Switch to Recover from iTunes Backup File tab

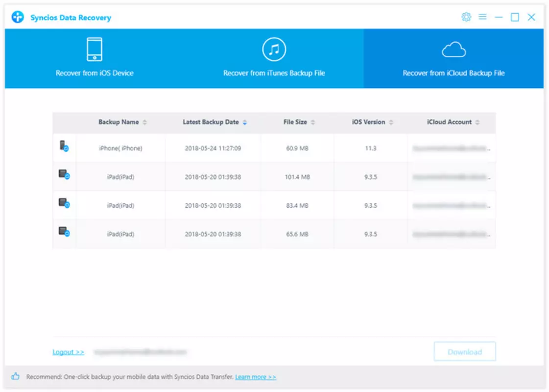click(274, 58)
